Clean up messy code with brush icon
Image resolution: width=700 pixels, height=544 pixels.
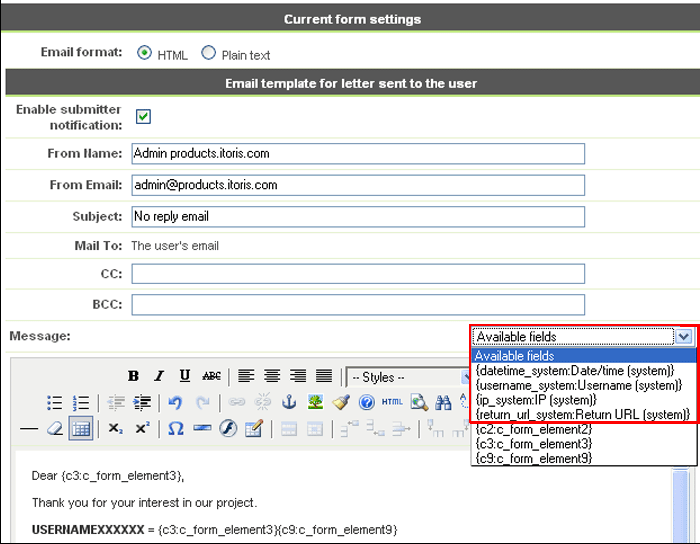341,403
